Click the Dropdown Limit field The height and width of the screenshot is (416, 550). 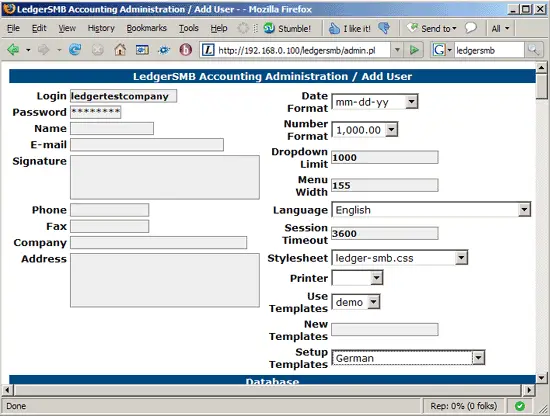385,157
